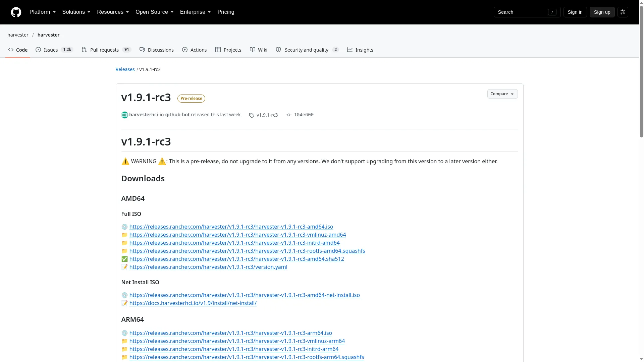The height and width of the screenshot is (362, 644).
Task: Open the command palette icon next to Sign up
Action: (x=623, y=12)
